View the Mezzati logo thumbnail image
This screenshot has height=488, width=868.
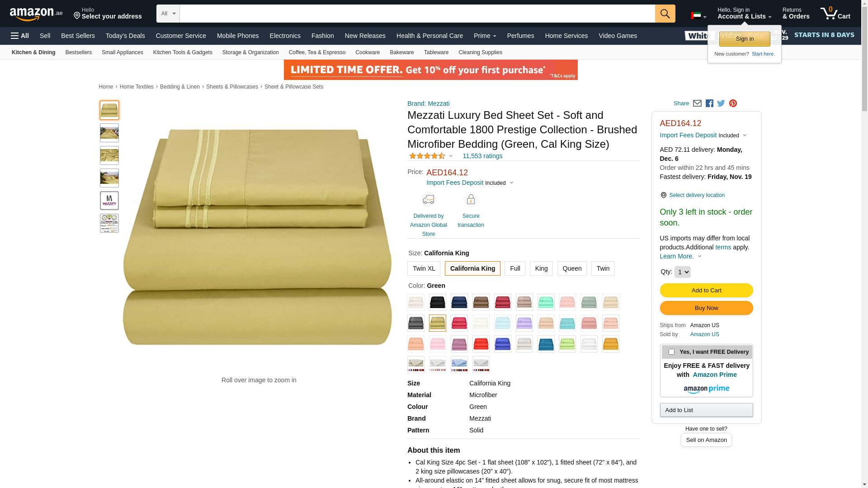(x=109, y=201)
